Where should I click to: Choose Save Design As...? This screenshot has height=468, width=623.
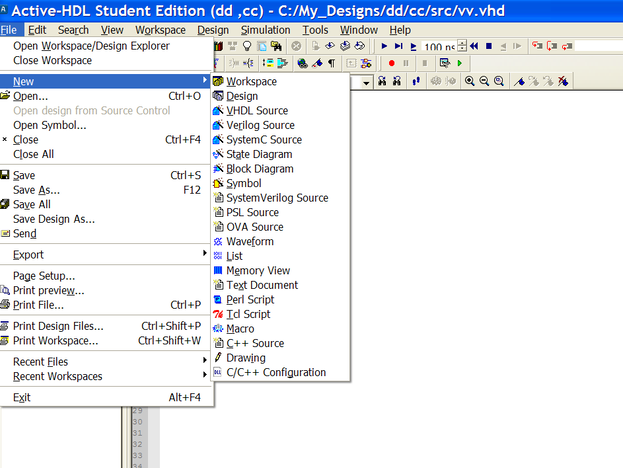coord(105,219)
